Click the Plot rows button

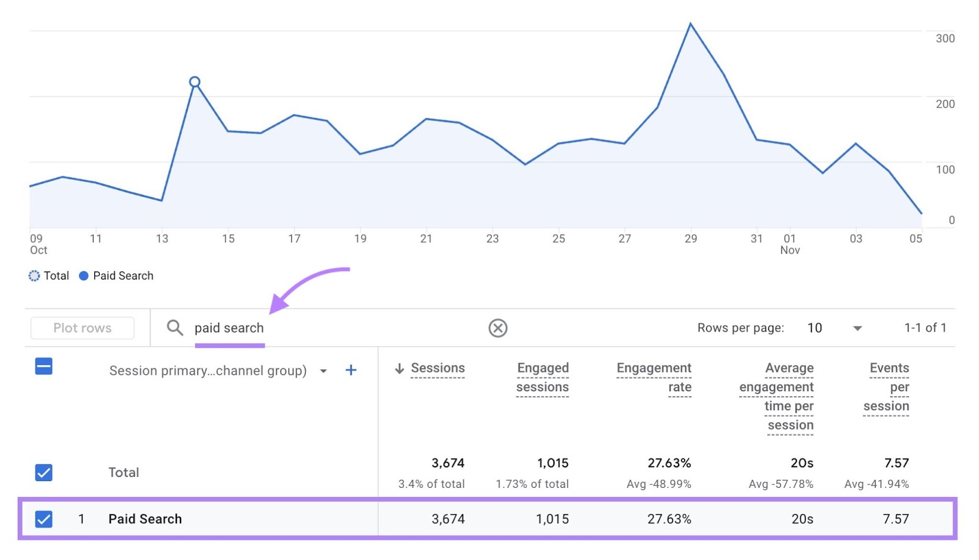(x=82, y=328)
